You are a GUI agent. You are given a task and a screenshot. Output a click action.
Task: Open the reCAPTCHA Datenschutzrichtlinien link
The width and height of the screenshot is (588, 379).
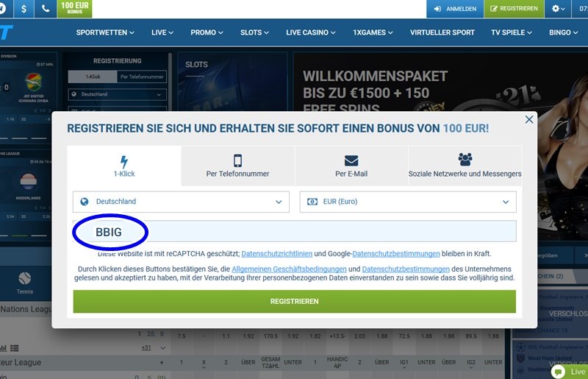coord(277,254)
